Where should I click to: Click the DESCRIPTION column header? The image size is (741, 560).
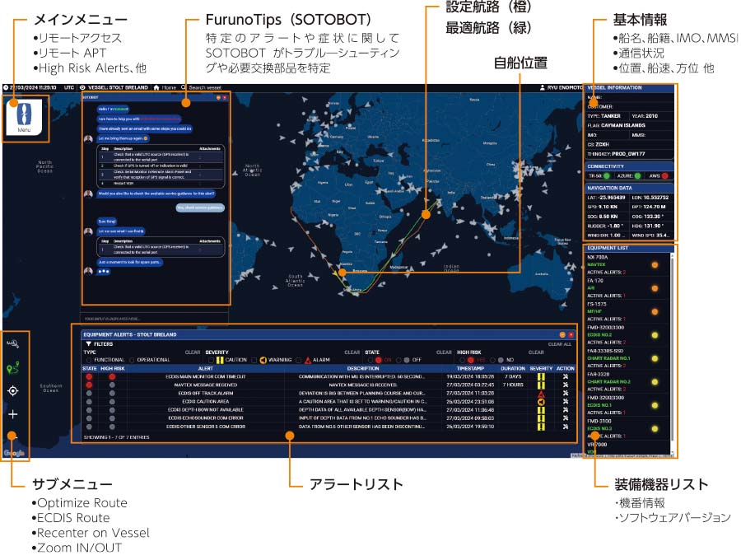coord(363,368)
